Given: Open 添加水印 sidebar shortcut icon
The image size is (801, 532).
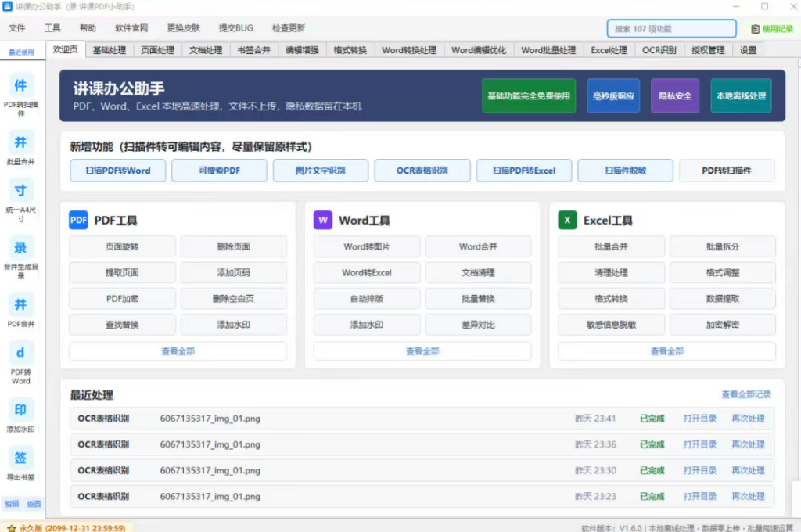Looking at the screenshot, I should (20, 411).
